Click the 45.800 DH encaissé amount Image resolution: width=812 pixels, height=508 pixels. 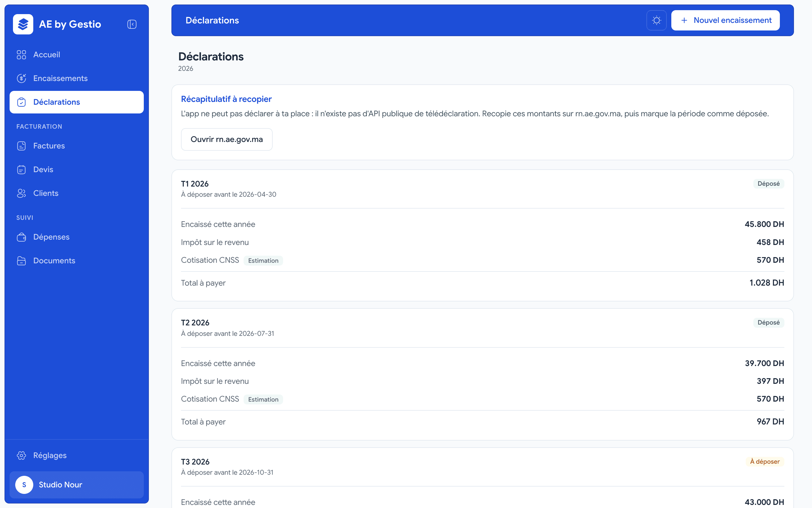(764, 224)
